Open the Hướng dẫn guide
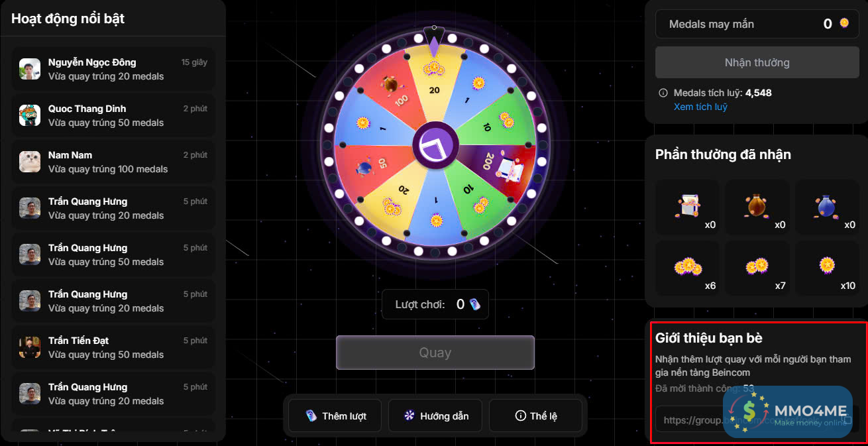This screenshot has width=868, height=446. click(435, 416)
